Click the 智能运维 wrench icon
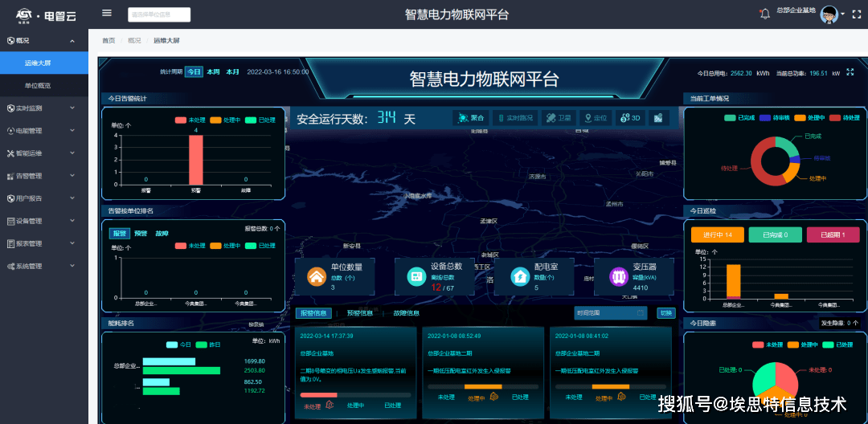 coord(10,153)
